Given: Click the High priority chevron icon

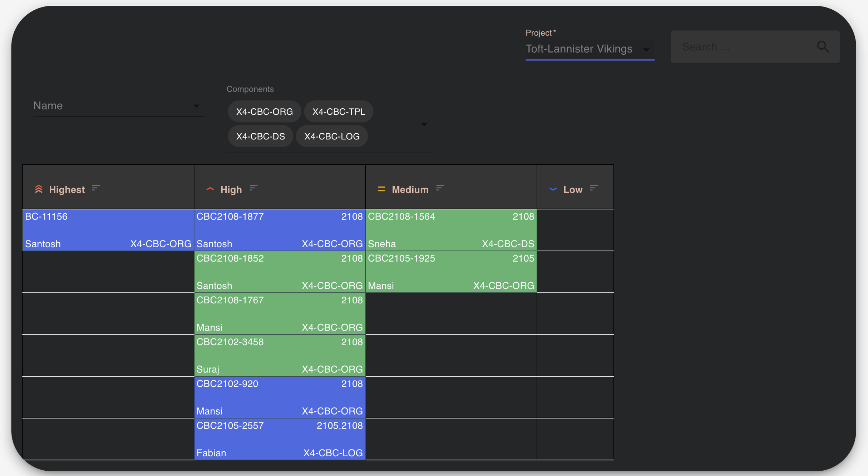Looking at the screenshot, I should pyautogui.click(x=210, y=189).
